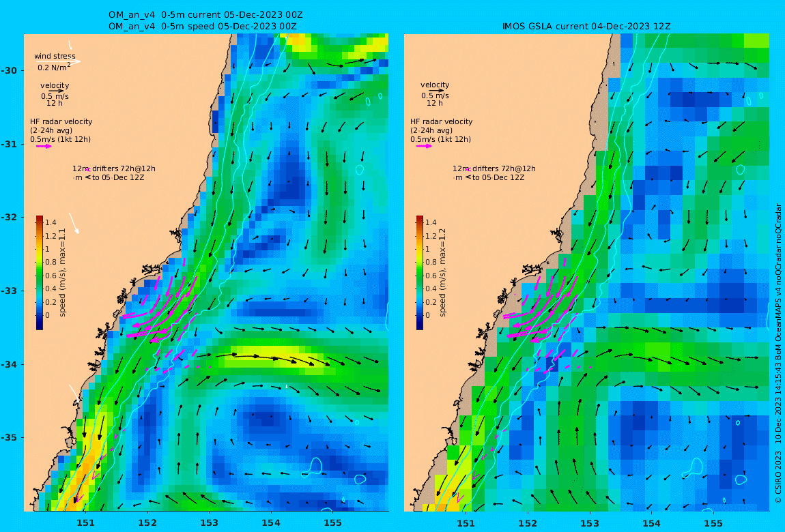The height and width of the screenshot is (532, 785).
Task: Click the -34 latitude axis label
Action: (8, 364)
